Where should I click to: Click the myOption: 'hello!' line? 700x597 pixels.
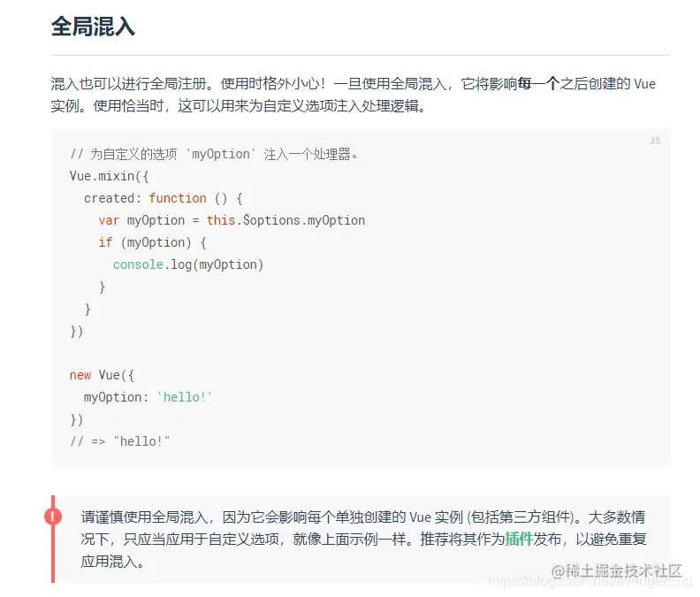pyautogui.click(x=148, y=397)
